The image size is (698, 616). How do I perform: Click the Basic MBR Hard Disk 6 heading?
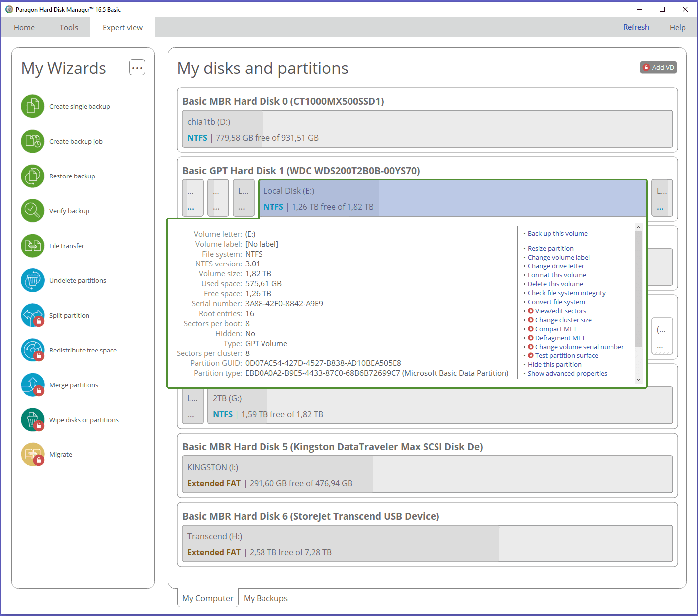click(x=311, y=516)
